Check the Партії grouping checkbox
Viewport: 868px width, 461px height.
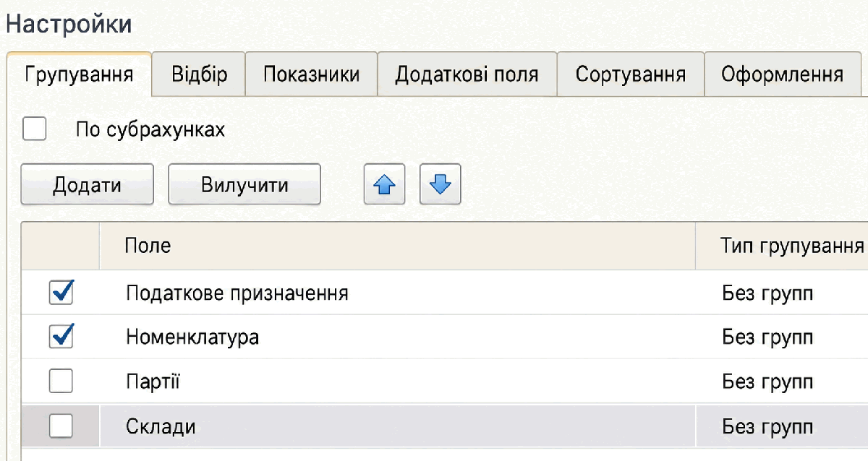click(x=61, y=382)
